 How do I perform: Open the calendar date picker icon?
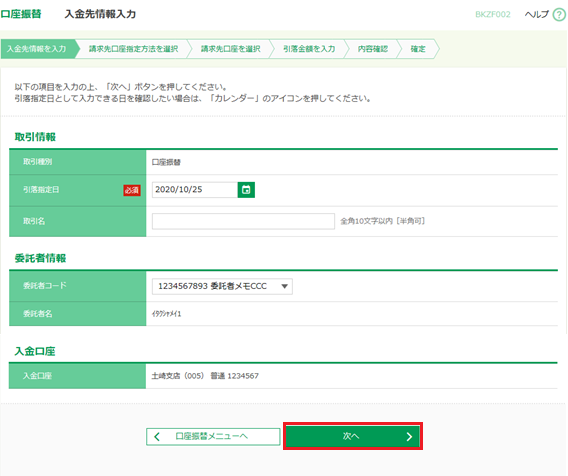(x=246, y=190)
